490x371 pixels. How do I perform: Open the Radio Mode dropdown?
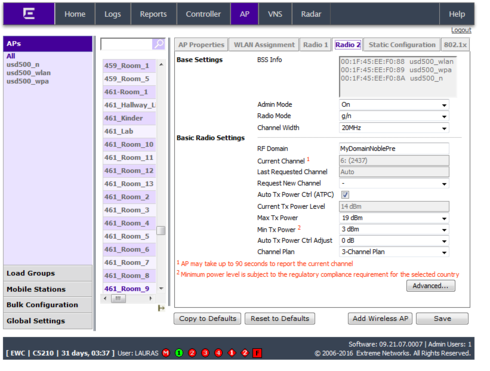(394, 116)
